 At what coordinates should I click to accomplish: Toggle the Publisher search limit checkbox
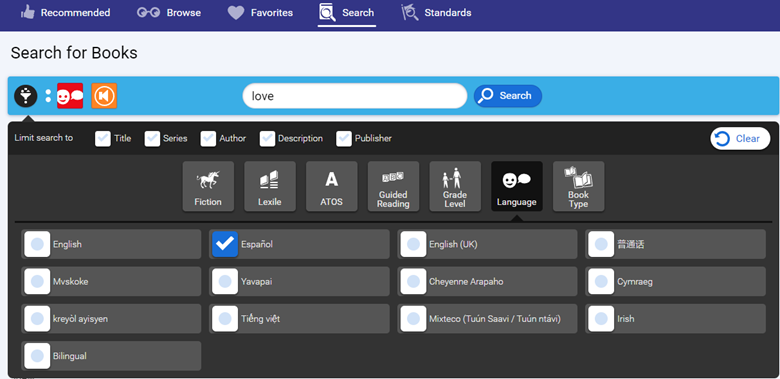344,139
